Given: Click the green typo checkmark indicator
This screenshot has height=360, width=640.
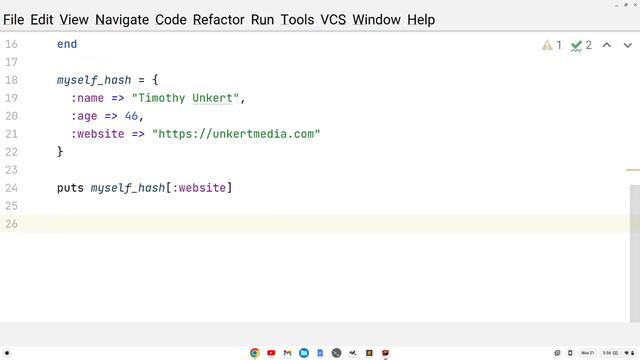Looking at the screenshot, I should point(581,45).
